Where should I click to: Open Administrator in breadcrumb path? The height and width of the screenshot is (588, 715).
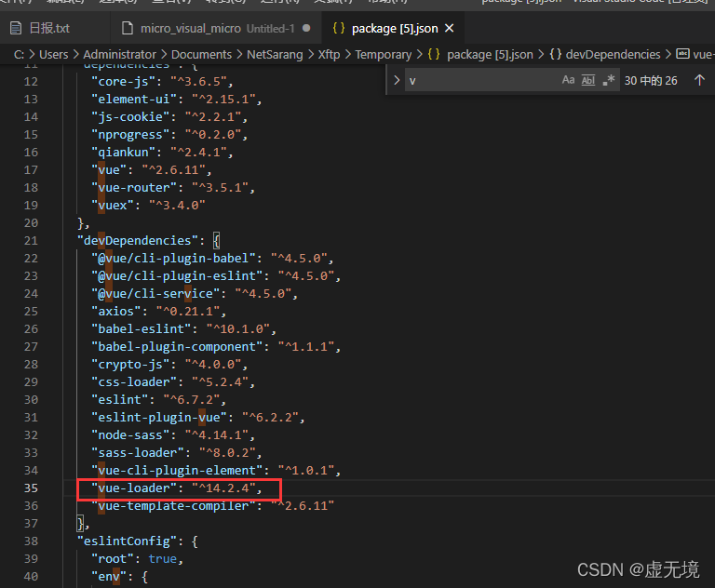coord(119,55)
